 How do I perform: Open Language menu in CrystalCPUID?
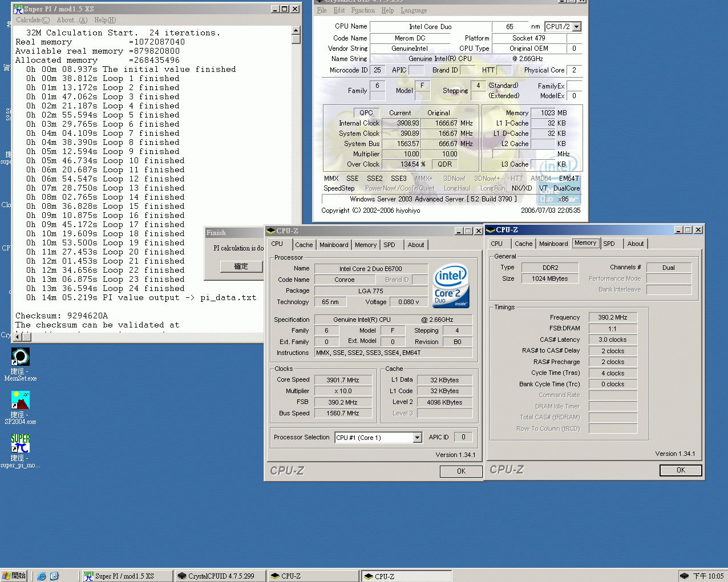(x=414, y=10)
